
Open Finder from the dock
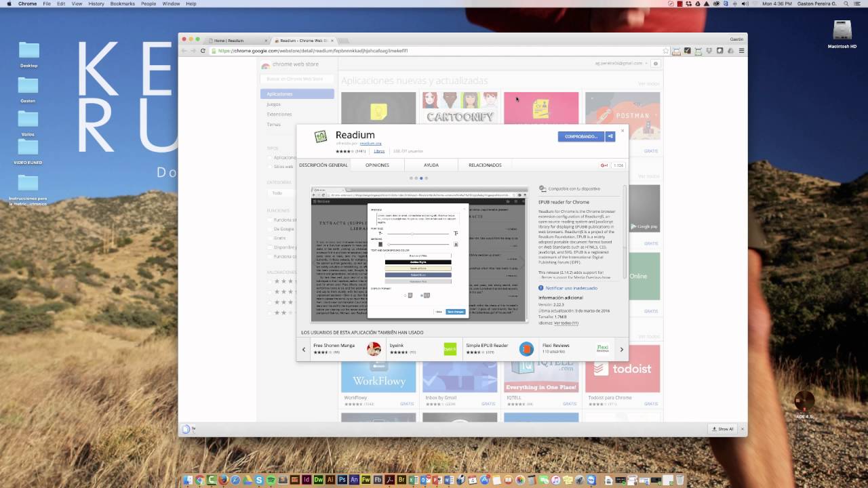point(189,480)
